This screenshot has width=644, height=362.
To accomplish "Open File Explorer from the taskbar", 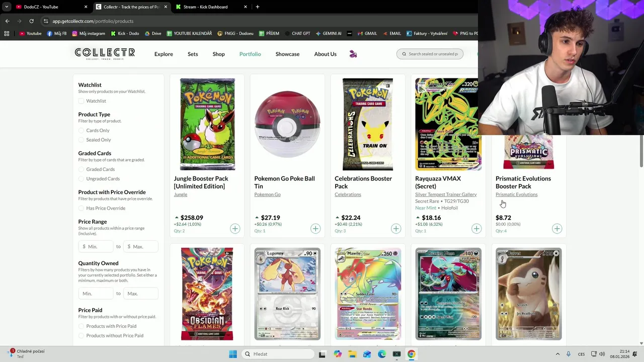I will 352,354.
